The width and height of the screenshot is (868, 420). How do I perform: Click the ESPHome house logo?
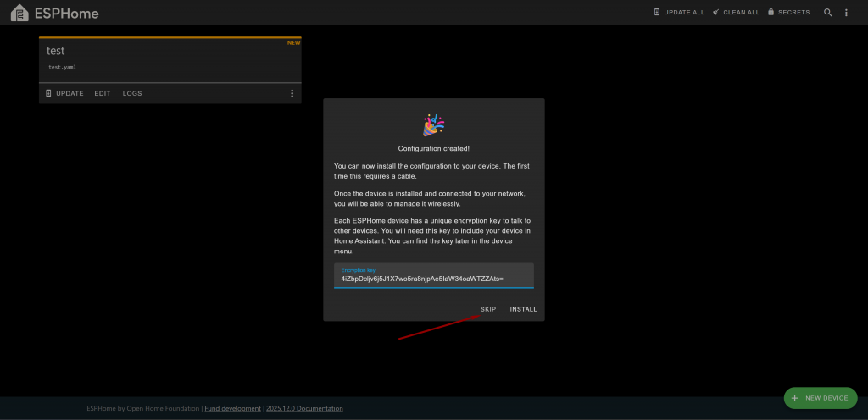(19, 13)
